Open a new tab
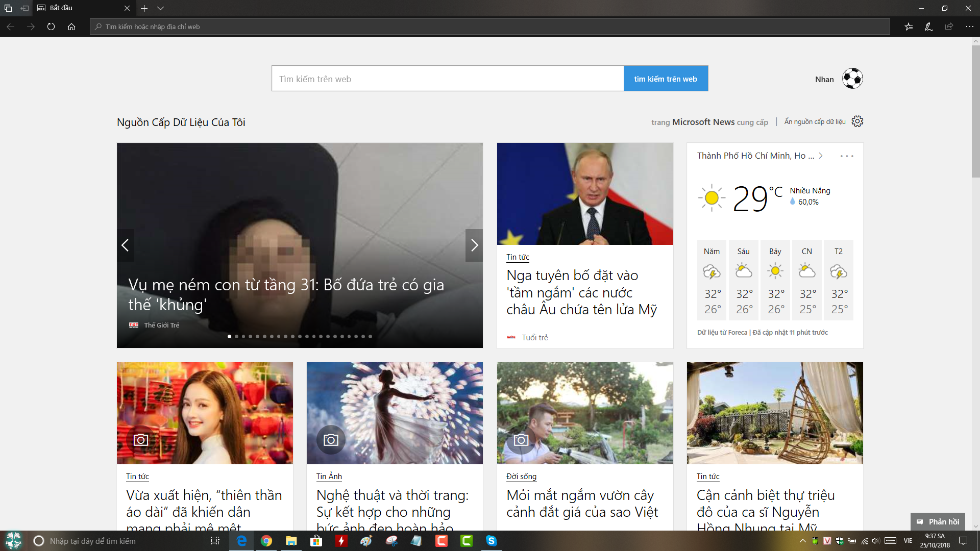Viewport: 980px width, 551px height. [x=144, y=8]
